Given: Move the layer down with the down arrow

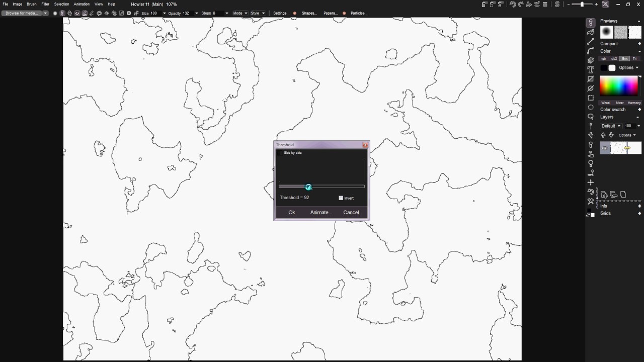Looking at the screenshot, I should click(611, 135).
